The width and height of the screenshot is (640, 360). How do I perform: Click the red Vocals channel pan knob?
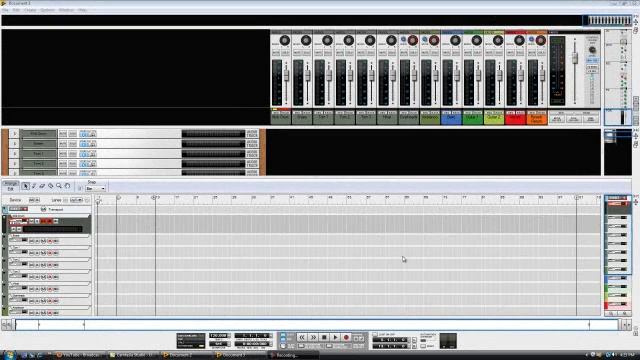519,40
